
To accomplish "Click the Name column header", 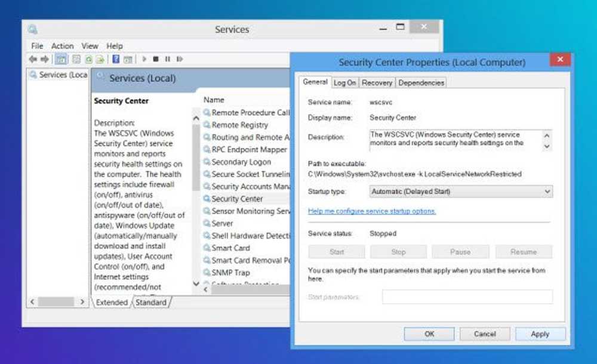I will (x=214, y=100).
